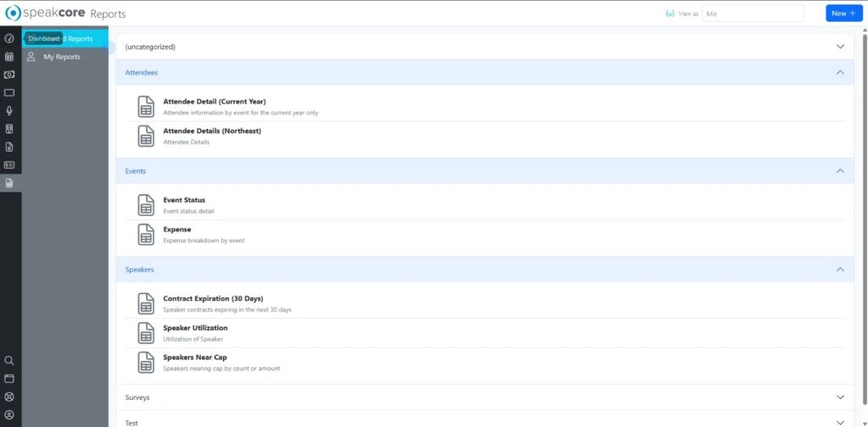868x427 pixels.
Task: Click the New button
Action: click(x=843, y=14)
